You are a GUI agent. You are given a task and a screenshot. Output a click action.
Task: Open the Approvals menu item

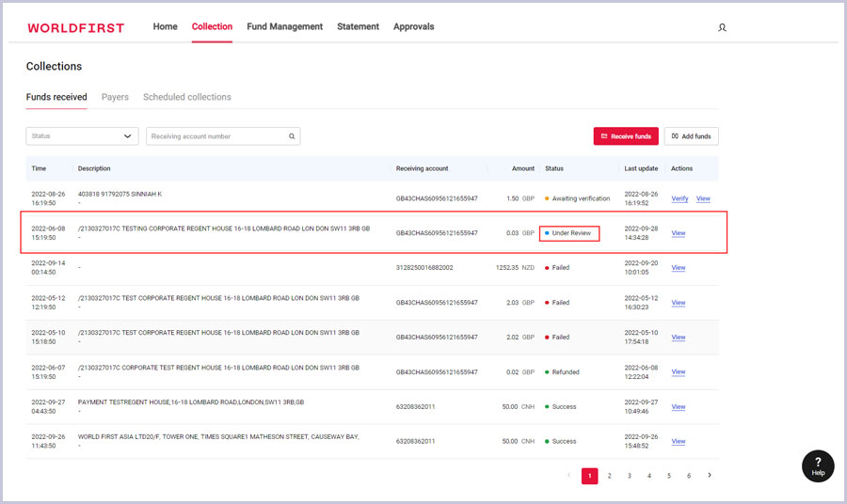(x=413, y=27)
